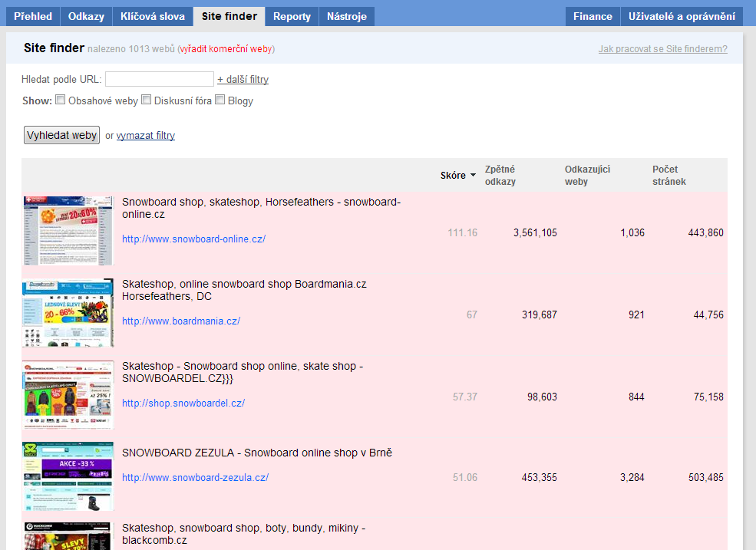
Task: Open the Přehled tab
Action: [33, 16]
